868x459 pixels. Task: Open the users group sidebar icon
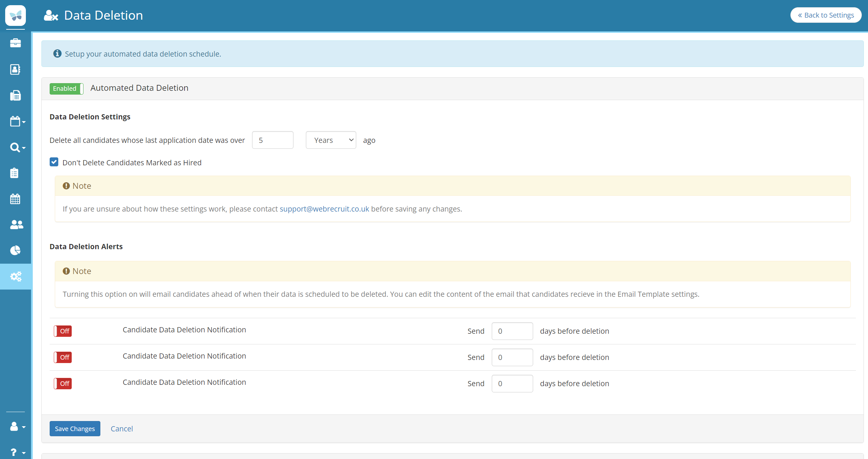coord(16,225)
